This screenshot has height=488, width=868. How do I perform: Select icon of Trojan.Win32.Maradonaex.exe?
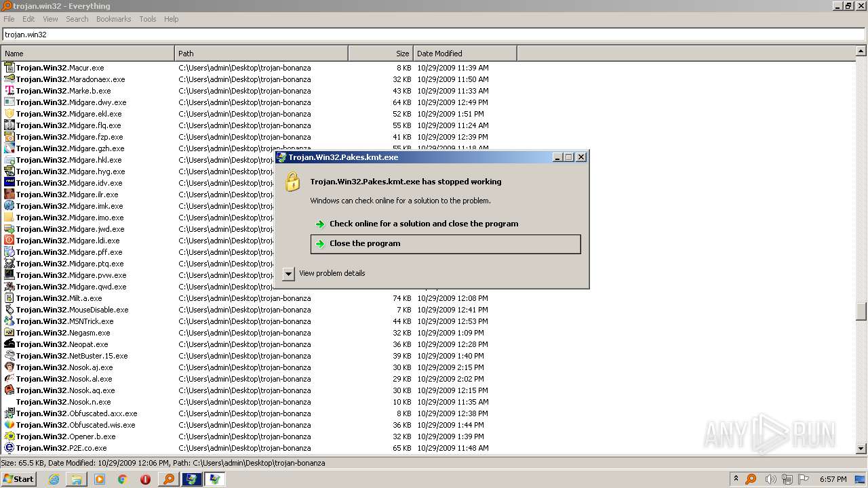(x=9, y=79)
